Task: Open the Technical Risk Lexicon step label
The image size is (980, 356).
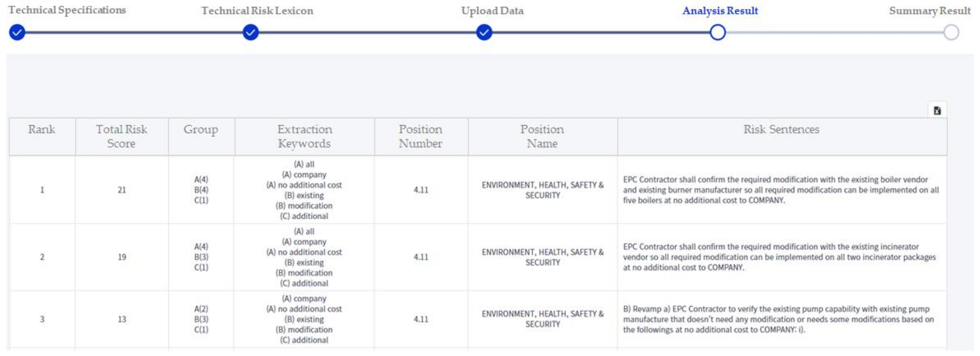Action: pos(257,11)
